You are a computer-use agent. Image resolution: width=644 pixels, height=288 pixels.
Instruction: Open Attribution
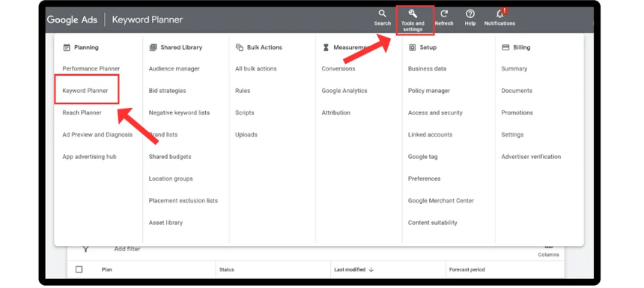[335, 112]
